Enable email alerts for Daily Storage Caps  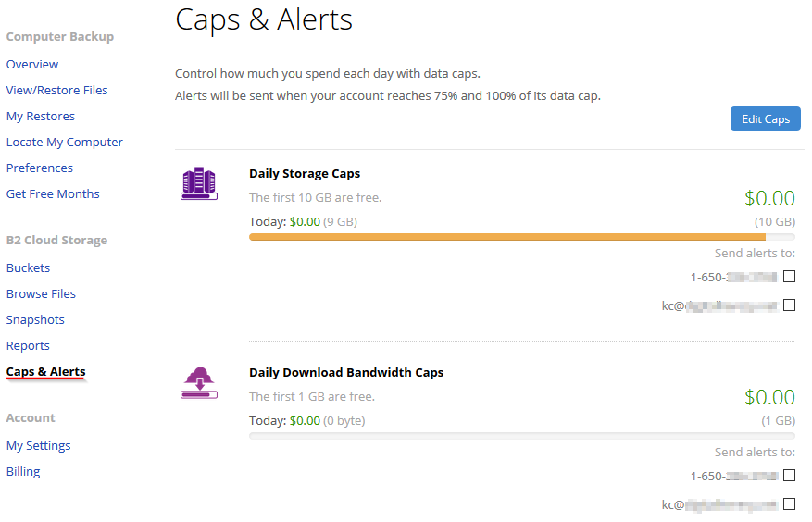click(x=789, y=305)
